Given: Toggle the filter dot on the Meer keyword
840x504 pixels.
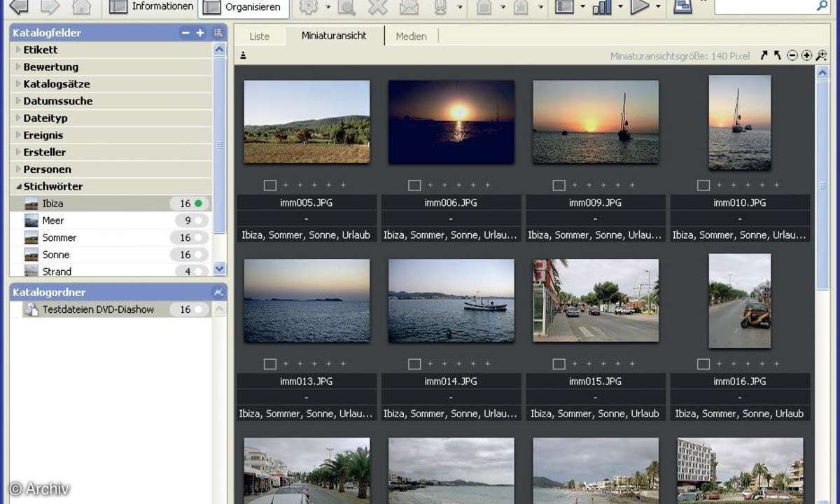Looking at the screenshot, I should click(x=199, y=220).
